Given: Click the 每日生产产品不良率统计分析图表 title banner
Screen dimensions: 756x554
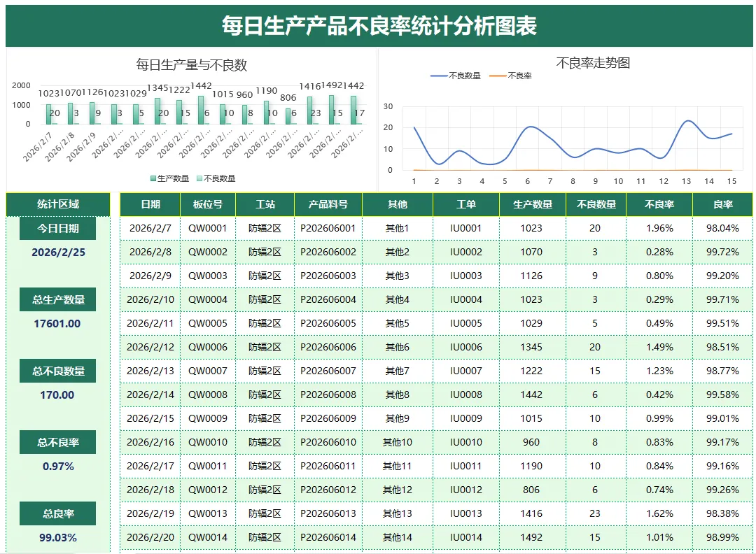Looking at the screenshot, I should pyautogui.click(x=379, y=26).
